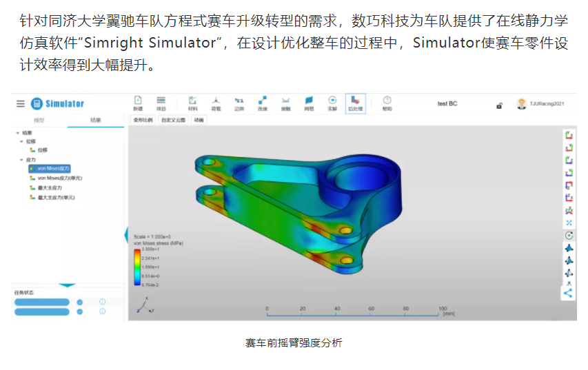Screen dimensions: 588x370
Task: Select the isometric XYZ view icon
Action: pos(569,210)
